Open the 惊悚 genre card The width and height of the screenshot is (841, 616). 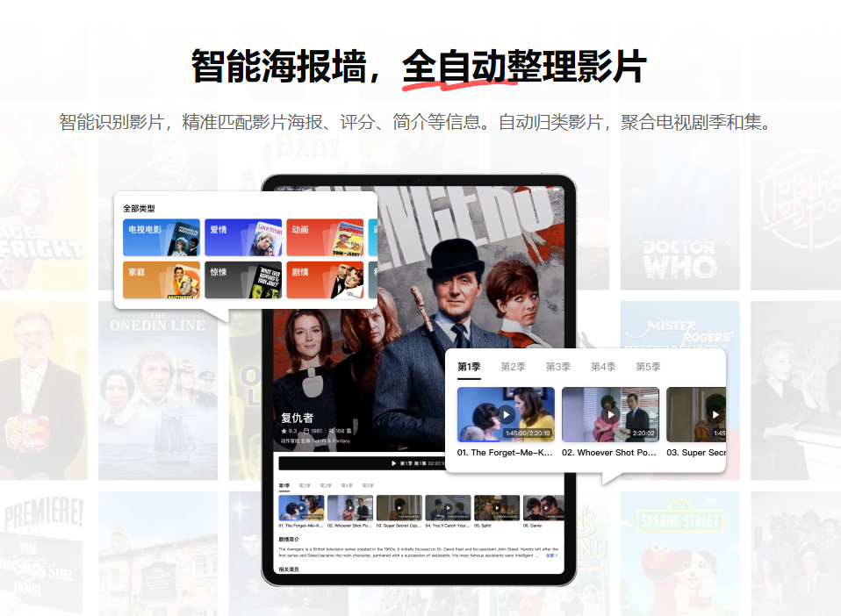[x=243, y=280]
